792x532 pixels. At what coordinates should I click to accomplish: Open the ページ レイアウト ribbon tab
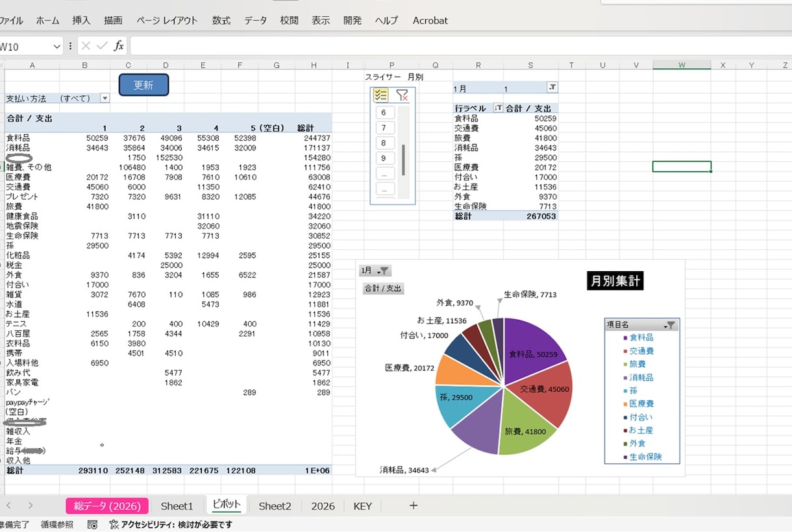tap(167, 21)
